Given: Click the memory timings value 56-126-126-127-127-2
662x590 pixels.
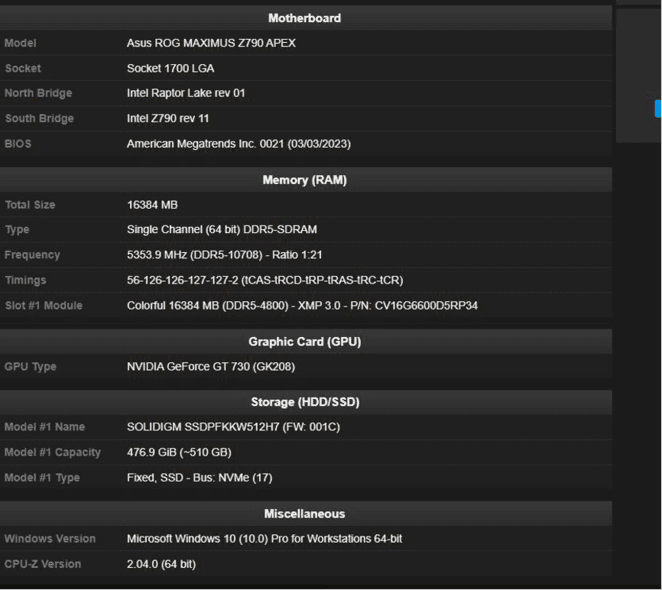Looking at the screenshot, I should [265, 280].
